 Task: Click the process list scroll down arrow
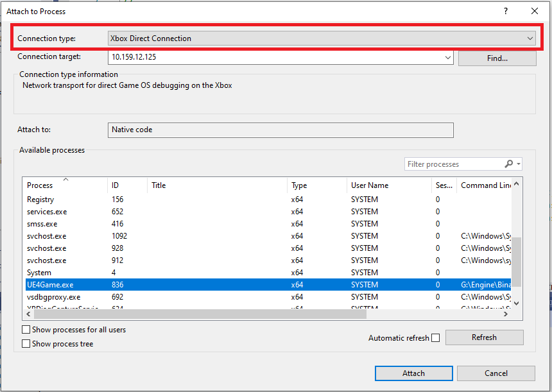517,303
